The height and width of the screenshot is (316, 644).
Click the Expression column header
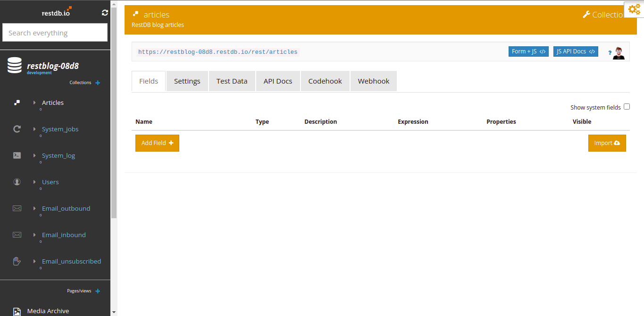click(x=413, y=121)
